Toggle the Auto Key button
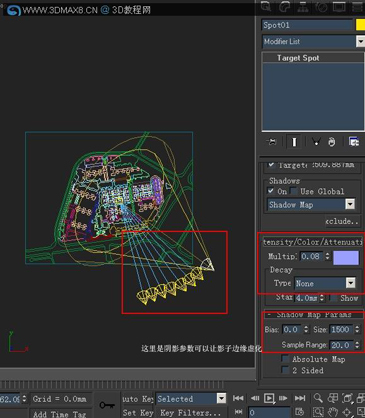The image size is (365, 418). [138, 399]
